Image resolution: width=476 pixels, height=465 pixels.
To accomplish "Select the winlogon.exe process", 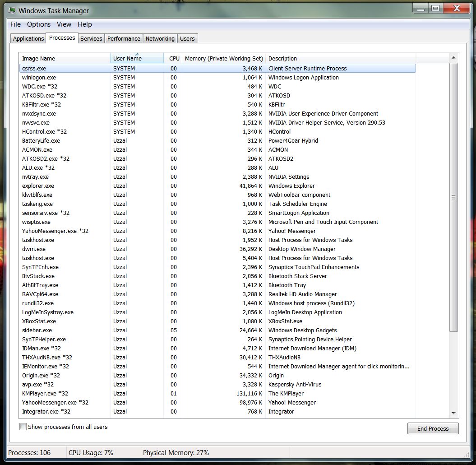I will (x=217, y=78).
